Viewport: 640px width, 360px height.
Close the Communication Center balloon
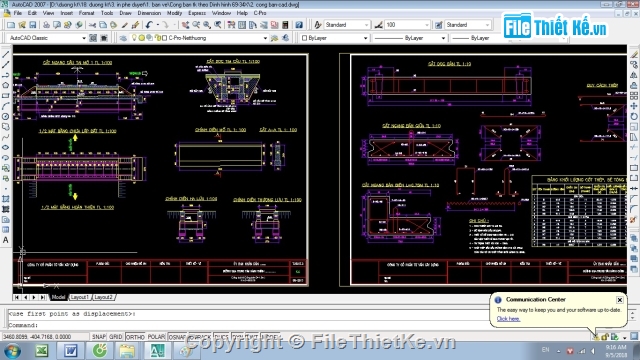[620, 300]
